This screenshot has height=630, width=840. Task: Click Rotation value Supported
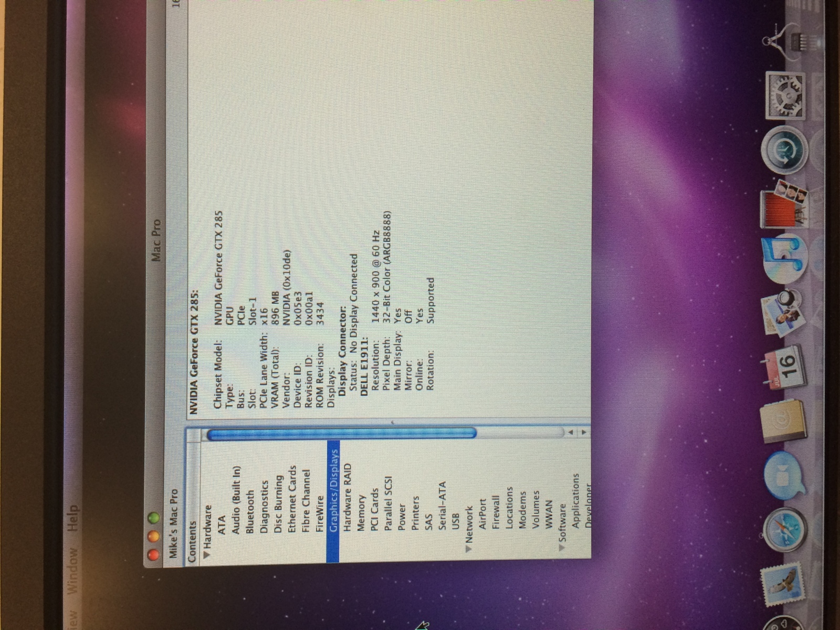[x=430, y=300]
